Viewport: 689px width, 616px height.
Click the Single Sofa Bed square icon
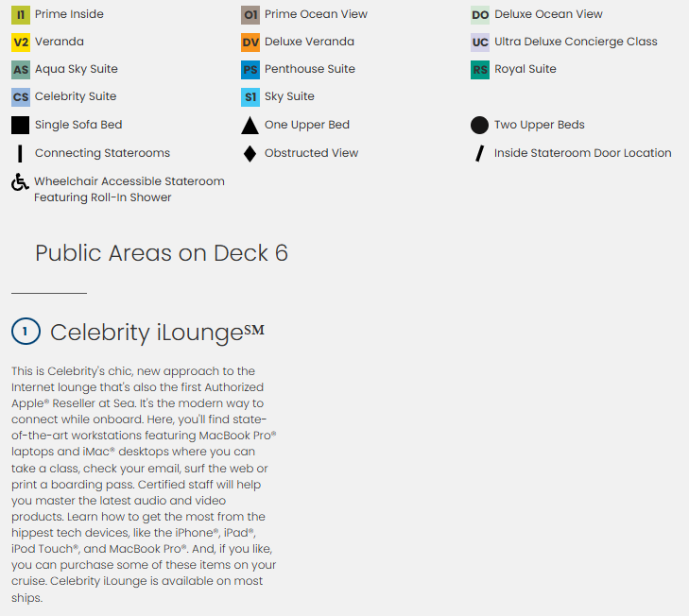tap(21, 125)
